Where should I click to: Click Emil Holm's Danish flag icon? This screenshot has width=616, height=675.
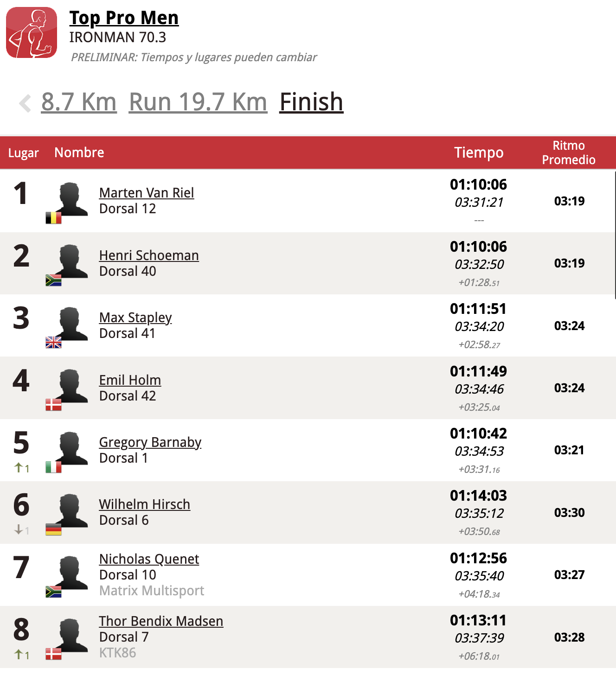coord(53,405)
